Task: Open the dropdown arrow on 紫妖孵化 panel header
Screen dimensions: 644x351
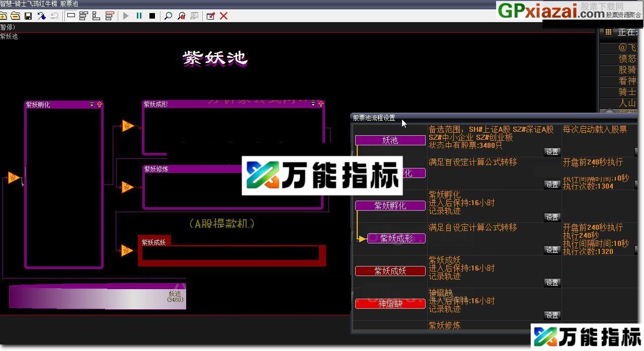Action: 91,104
